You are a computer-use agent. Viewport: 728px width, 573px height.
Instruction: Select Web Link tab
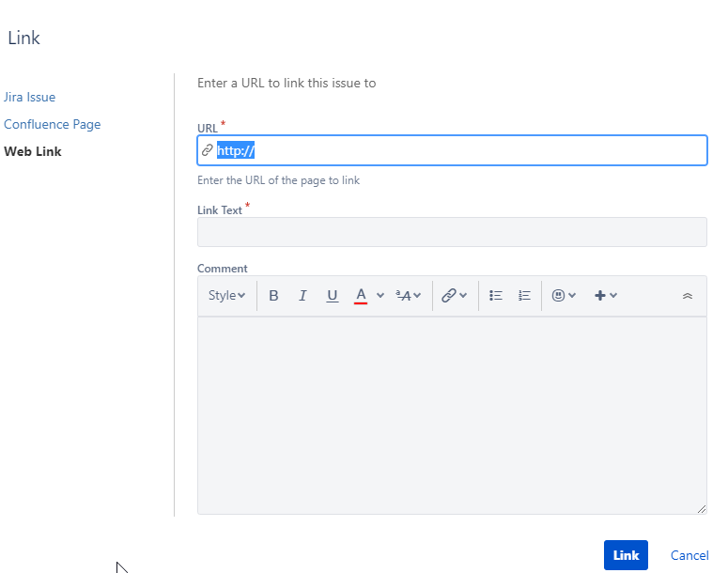click(33, 151)
